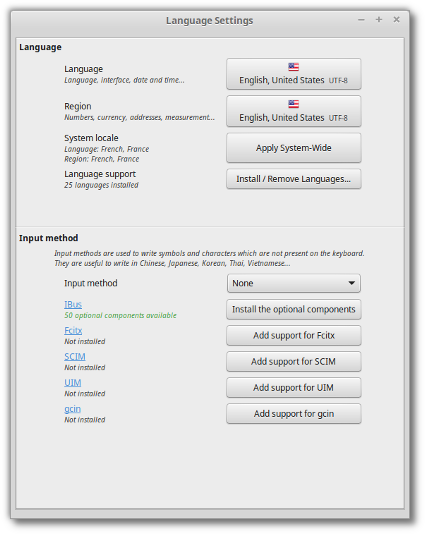Open Install / Remove Languages dialog
The height and width of the screenshot is (535, 426).
(x=294, y=179)
